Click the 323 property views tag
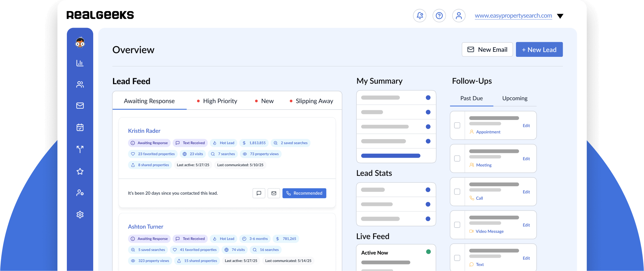 (x=150, y=261)
